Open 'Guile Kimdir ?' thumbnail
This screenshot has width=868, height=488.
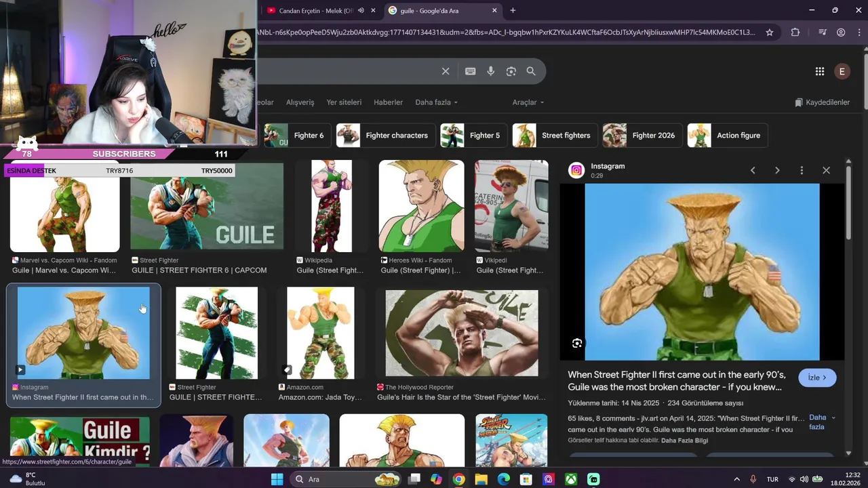80,441
